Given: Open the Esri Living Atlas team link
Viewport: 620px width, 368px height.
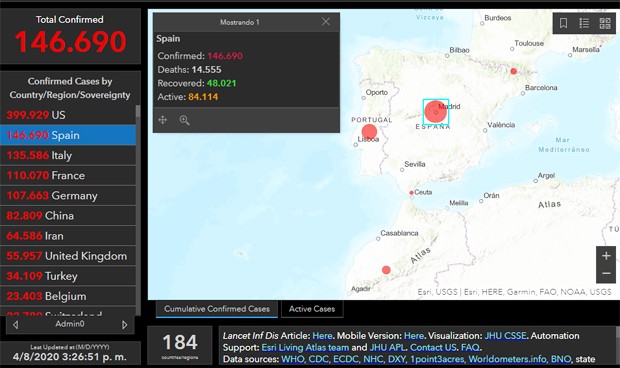Looking at the screenshot, I should [x=305, y=347].
